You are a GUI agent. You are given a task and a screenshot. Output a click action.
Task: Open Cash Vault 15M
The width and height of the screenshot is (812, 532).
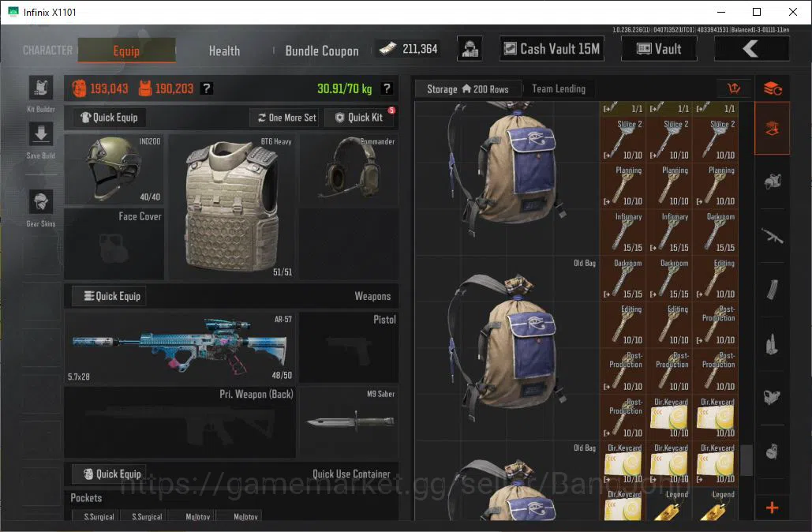coord(552,49)
